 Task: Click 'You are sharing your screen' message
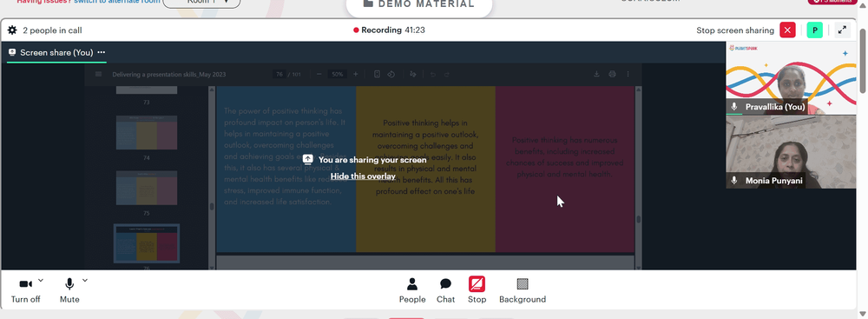point(372,160)
